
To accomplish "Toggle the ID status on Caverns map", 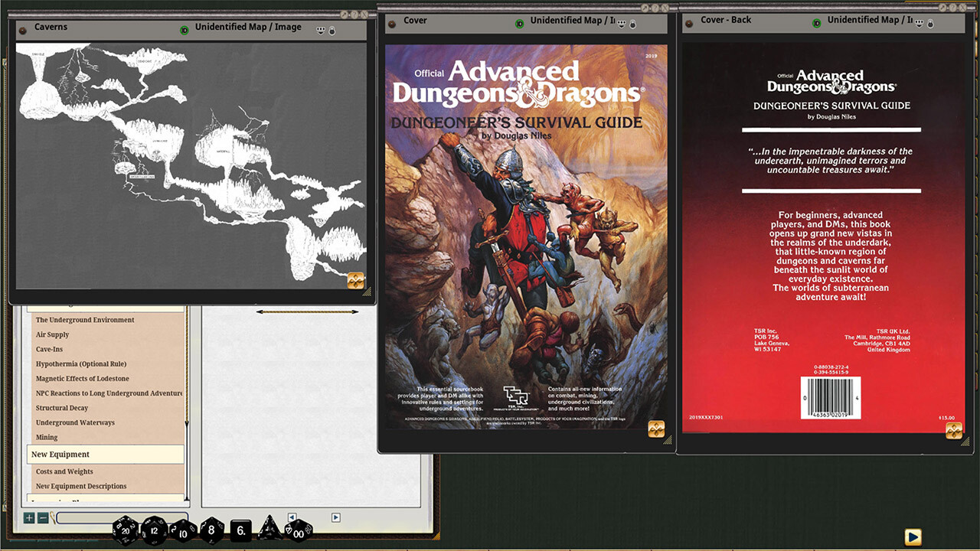I will 184,30.
